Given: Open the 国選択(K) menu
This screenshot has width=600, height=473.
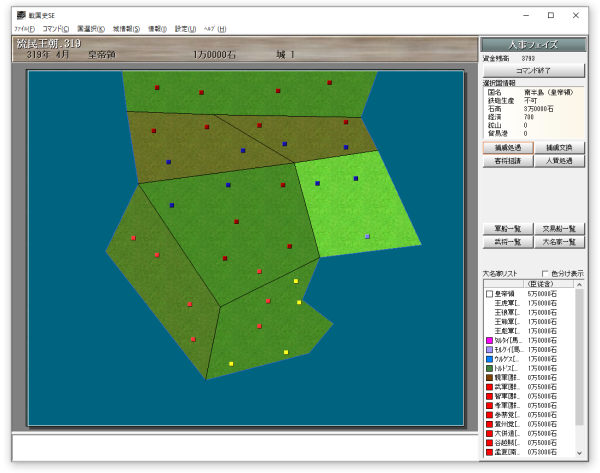Looking at the screenshot, I should click(91, 29).
